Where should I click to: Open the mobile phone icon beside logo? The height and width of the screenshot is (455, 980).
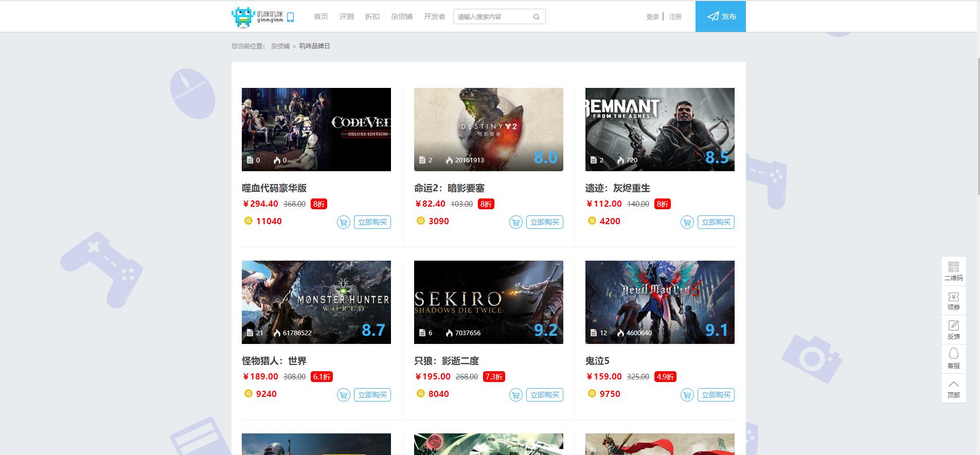[x=290, y=17]
